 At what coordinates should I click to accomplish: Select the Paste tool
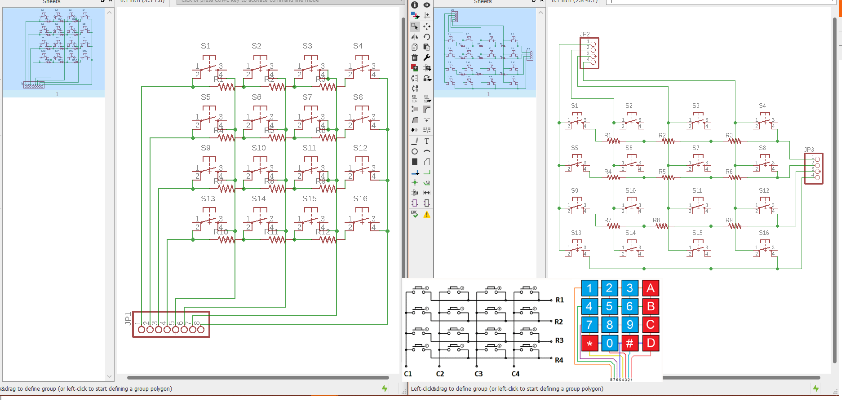[x=427, y=47]
